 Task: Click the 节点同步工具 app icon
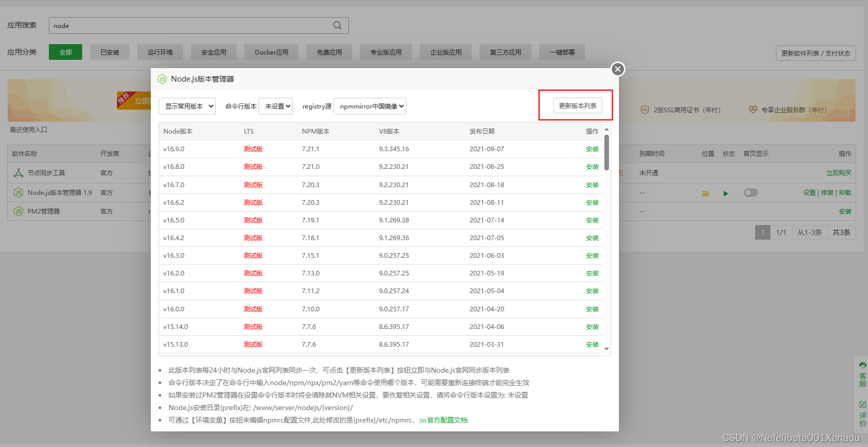tap(18, 173)
